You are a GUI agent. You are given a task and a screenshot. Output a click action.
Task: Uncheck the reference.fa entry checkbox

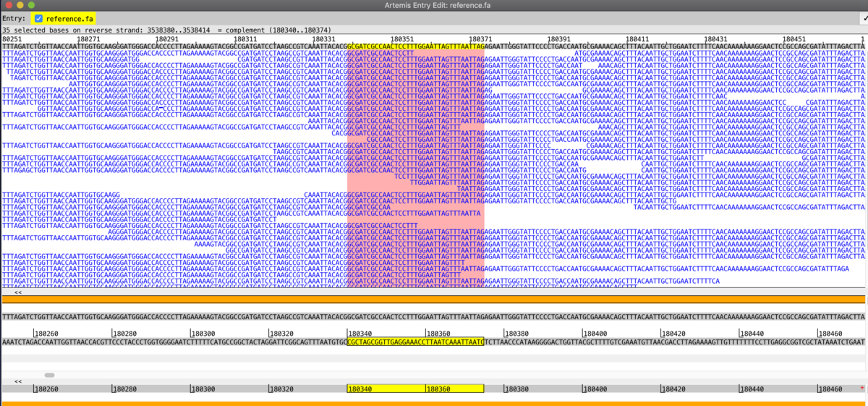[38, 18]
